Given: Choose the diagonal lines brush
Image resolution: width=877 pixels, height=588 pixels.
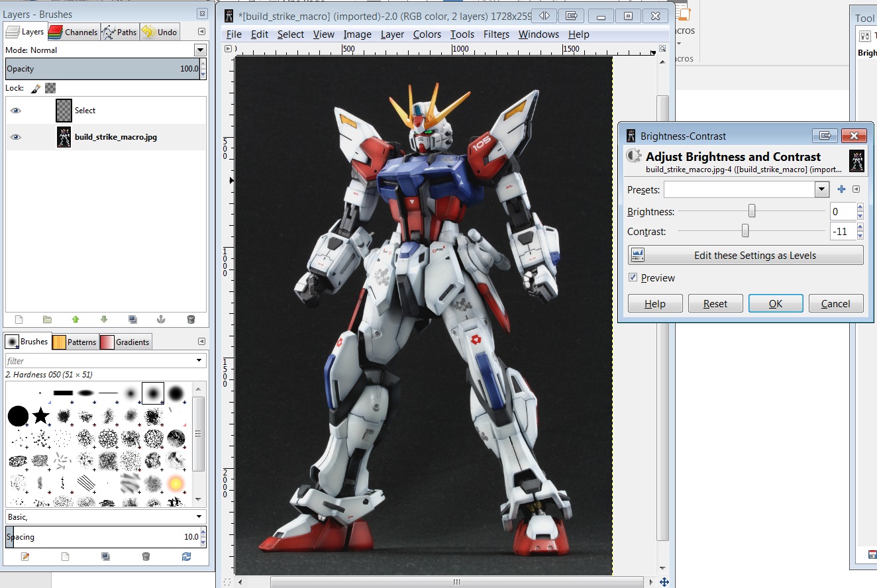Looking at the screenshot, I should click(x=85, y=483).
